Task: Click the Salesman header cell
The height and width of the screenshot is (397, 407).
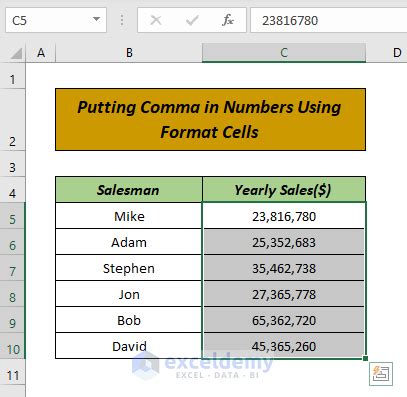Action: point(129,190)
